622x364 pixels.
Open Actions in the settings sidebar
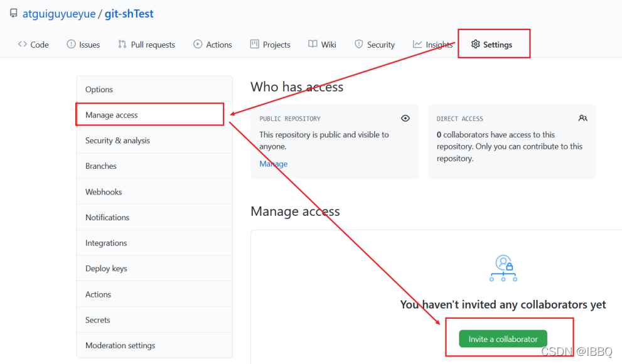click(154, 294)
